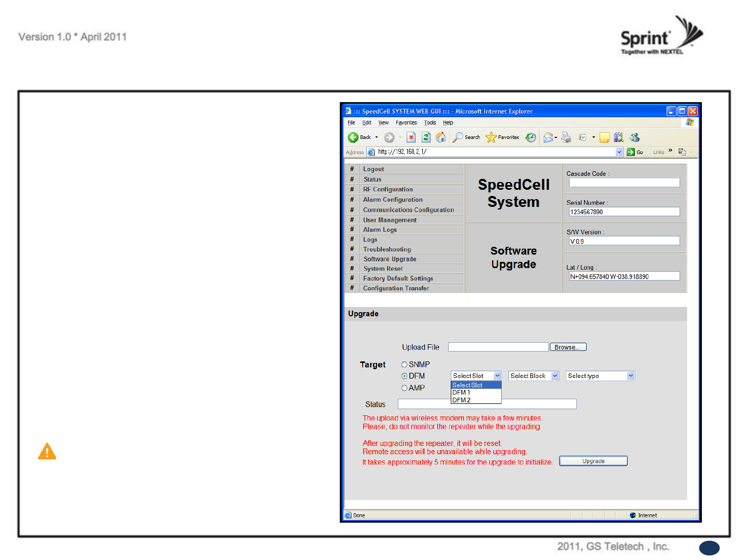Open the Select type dropdown

point(601,376)
